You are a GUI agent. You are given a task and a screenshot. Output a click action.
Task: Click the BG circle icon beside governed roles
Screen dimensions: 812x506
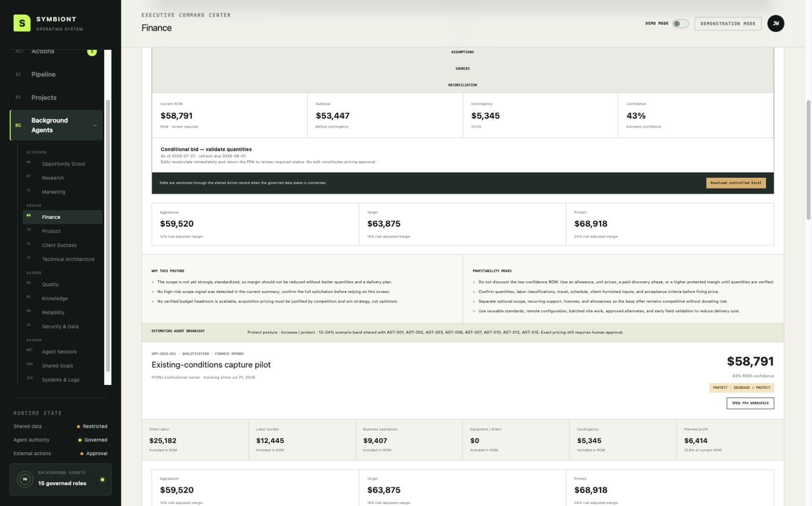[x=25, y=480]
